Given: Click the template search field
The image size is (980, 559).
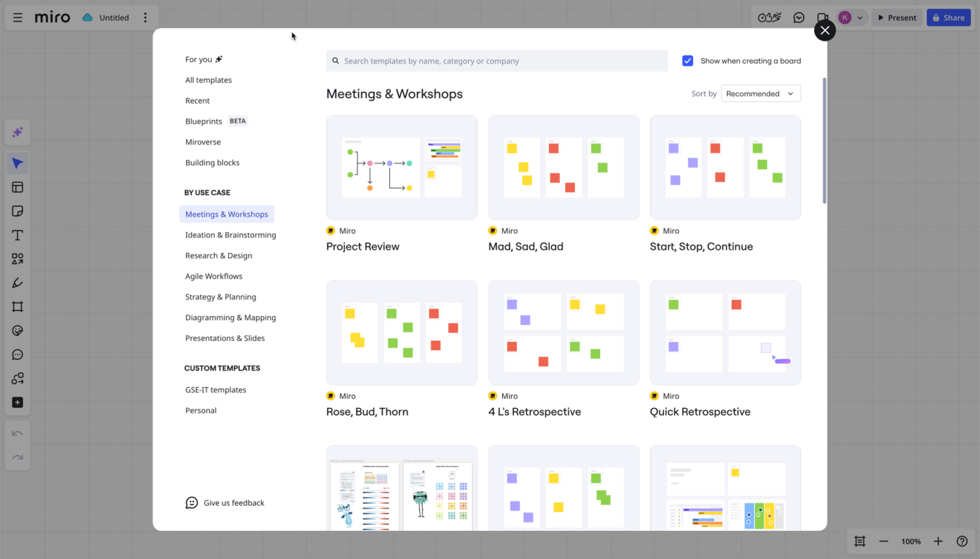Looking at the screenshot, I should pyautogui.click(x=497, y=61).
